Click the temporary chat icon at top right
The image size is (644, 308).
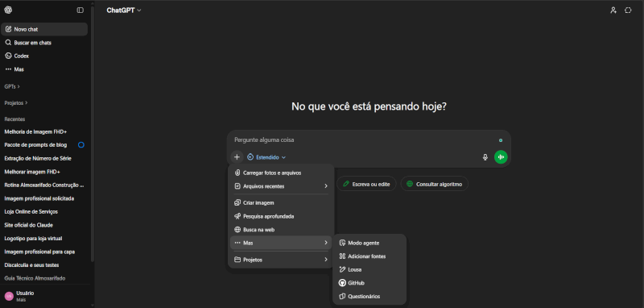(628, 10)
